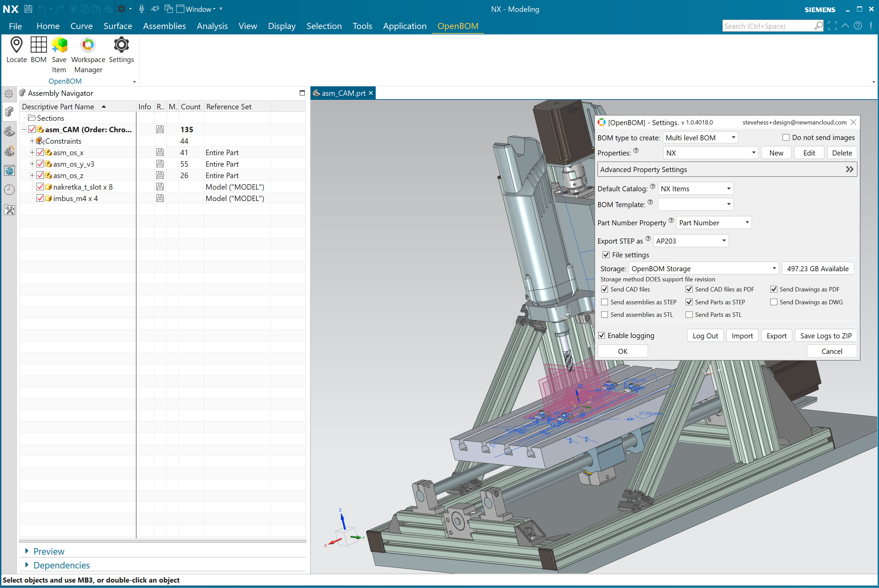
Task: Check Send assemblies as STL
Action: 604,315
